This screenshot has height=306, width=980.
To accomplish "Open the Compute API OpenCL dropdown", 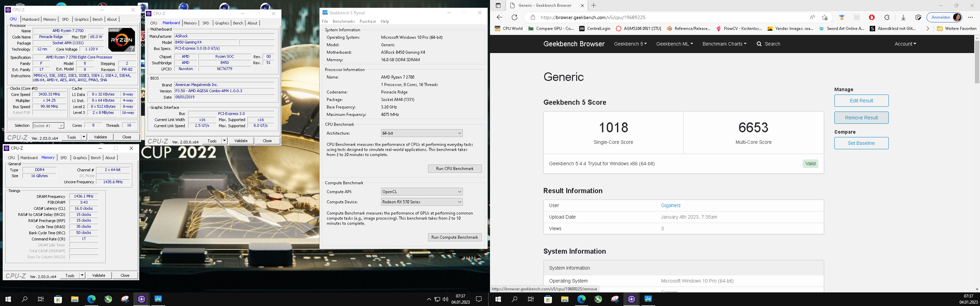I will pos(422,191).
